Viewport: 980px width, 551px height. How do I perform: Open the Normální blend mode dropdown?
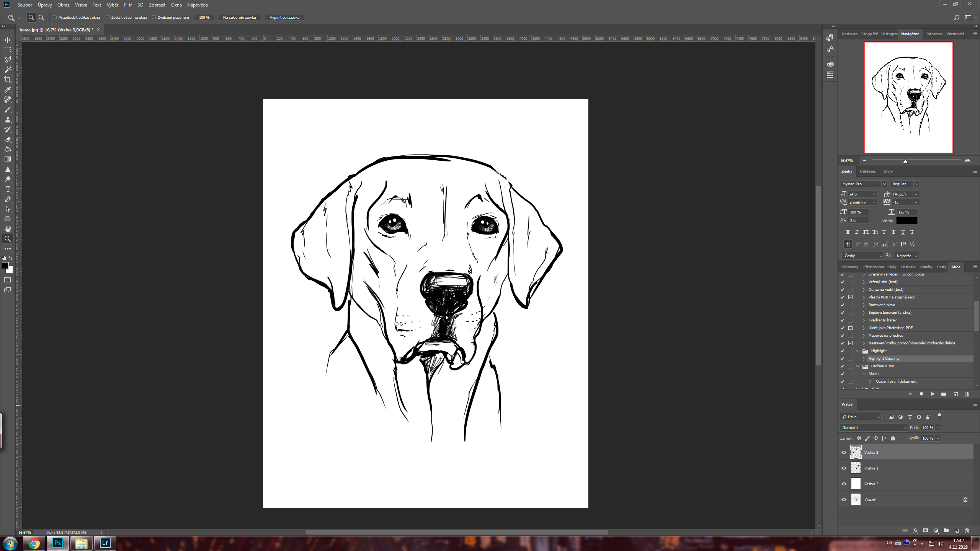873,427
